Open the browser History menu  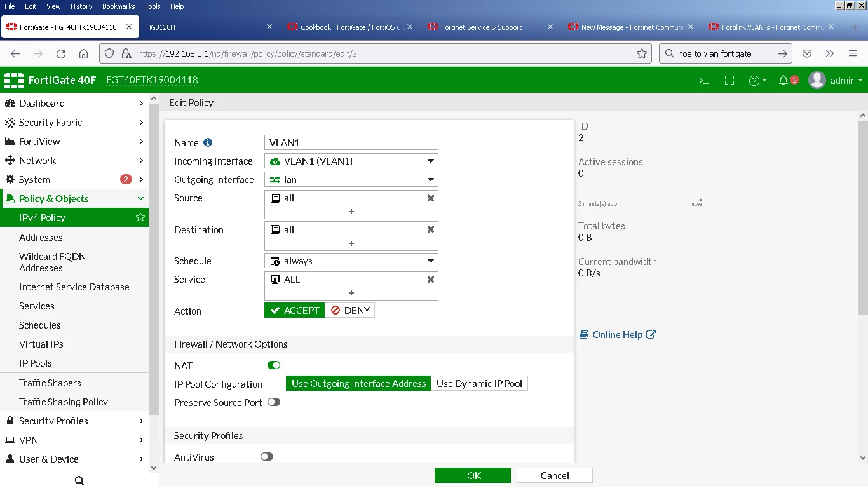[81, 6]
